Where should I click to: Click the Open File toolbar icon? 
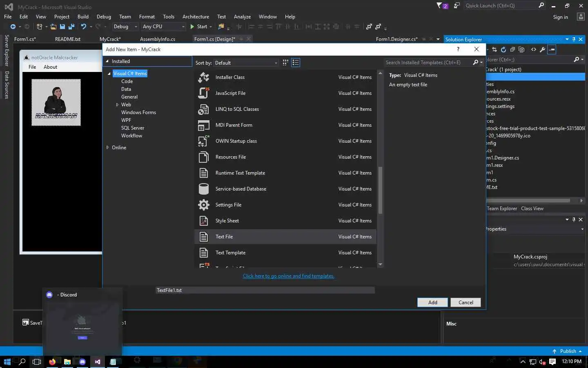(53, 27)
